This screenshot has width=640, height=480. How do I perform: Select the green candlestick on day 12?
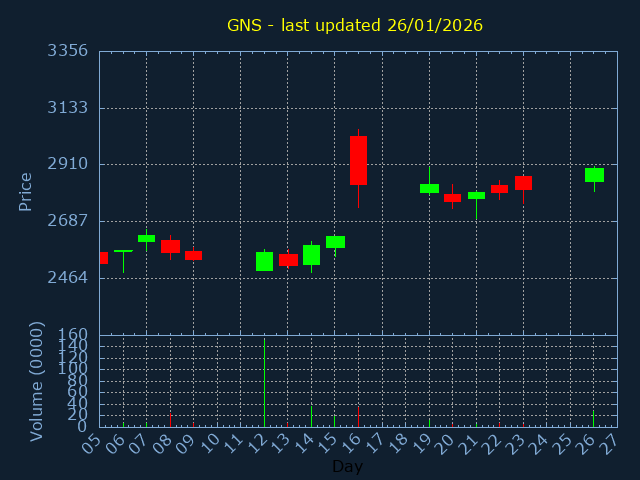[x=264, y=261]
